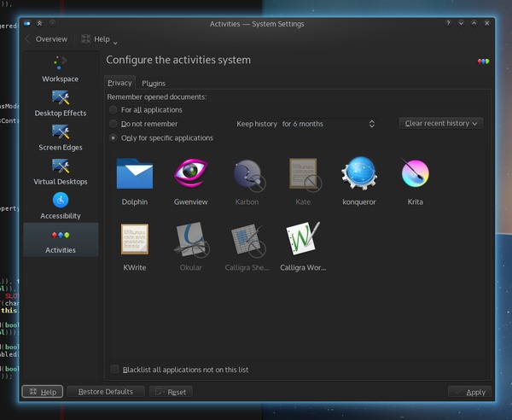
Task: Click the 'for 6 months' history field
Action: coord(329,124)
